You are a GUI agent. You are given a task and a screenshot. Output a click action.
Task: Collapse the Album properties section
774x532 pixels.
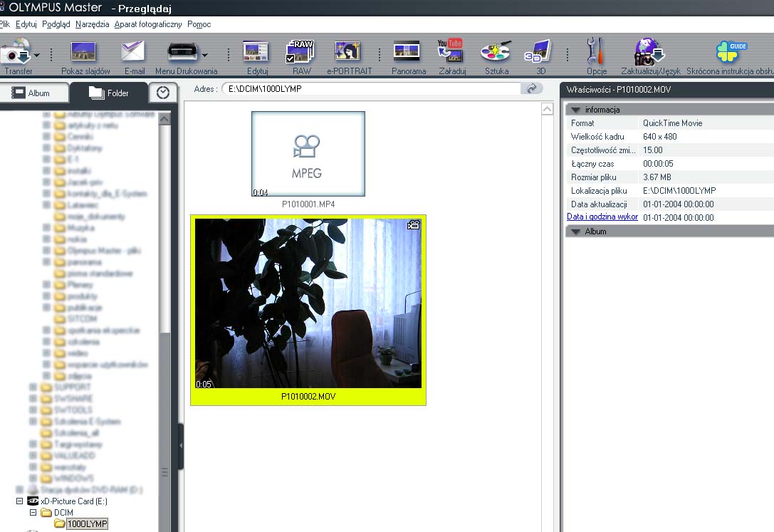tap(575, 231)
